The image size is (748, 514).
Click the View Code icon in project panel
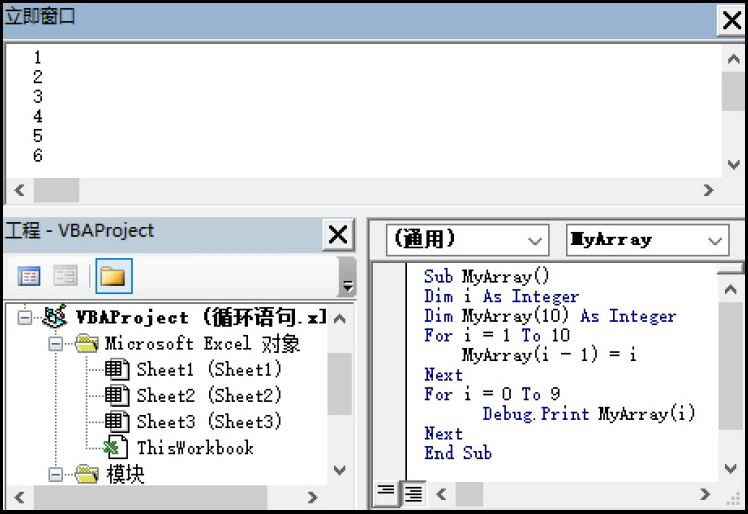tap(30, 276)
